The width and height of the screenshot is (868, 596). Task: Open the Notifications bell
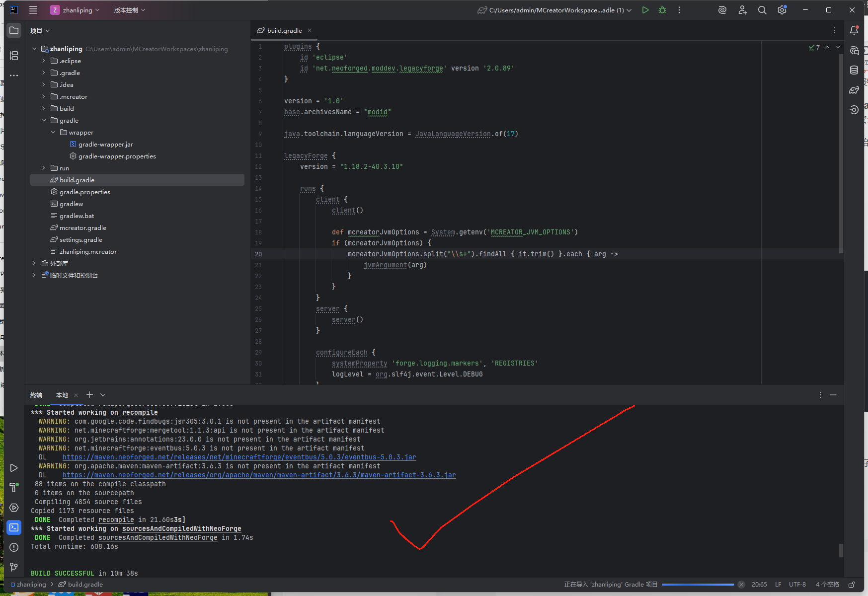click(854, 30)
